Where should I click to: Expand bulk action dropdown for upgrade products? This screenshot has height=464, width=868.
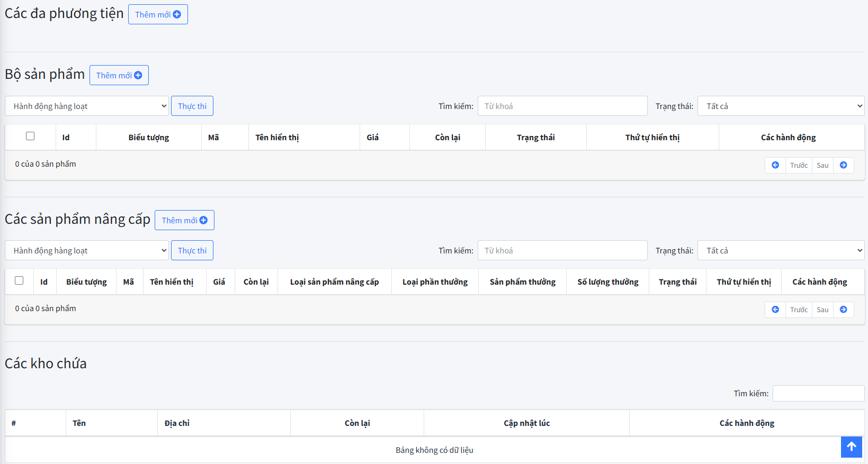coord(87,250)
